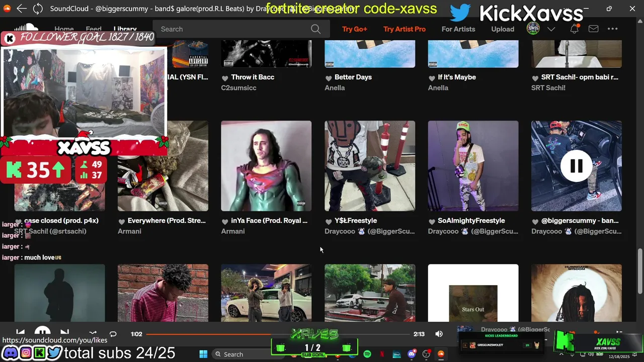Click the search magnifier icon
This screenshot has width=644, height=362.
[315, 29]
